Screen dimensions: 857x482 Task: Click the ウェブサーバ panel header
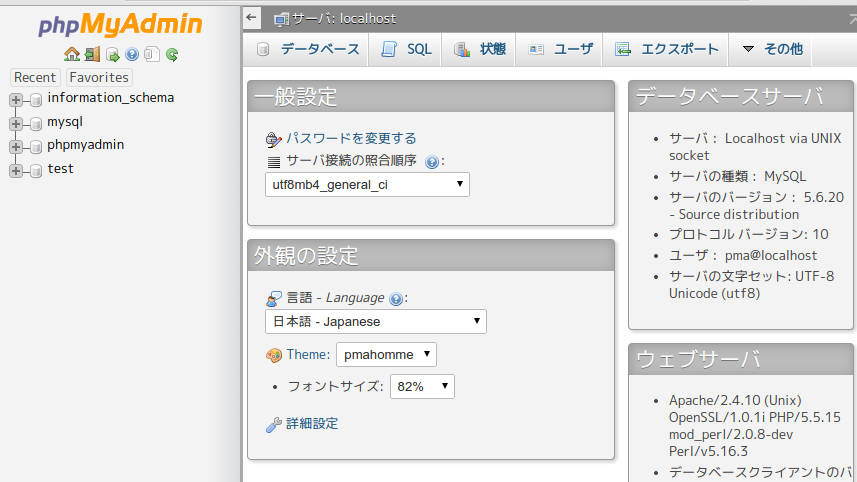pyautogui.click(x=741, y=359)
